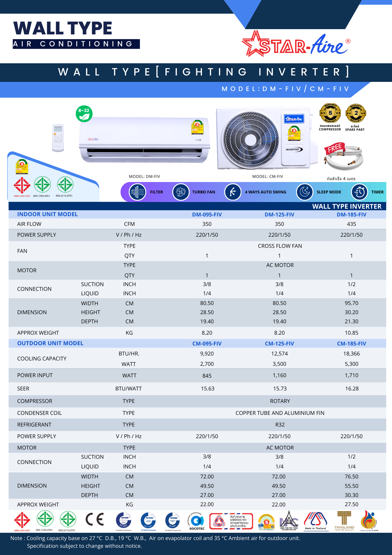The height and width of the screenshot is (555, 392).
Task: Click the power input value '845'
Action: pos(207,376)
